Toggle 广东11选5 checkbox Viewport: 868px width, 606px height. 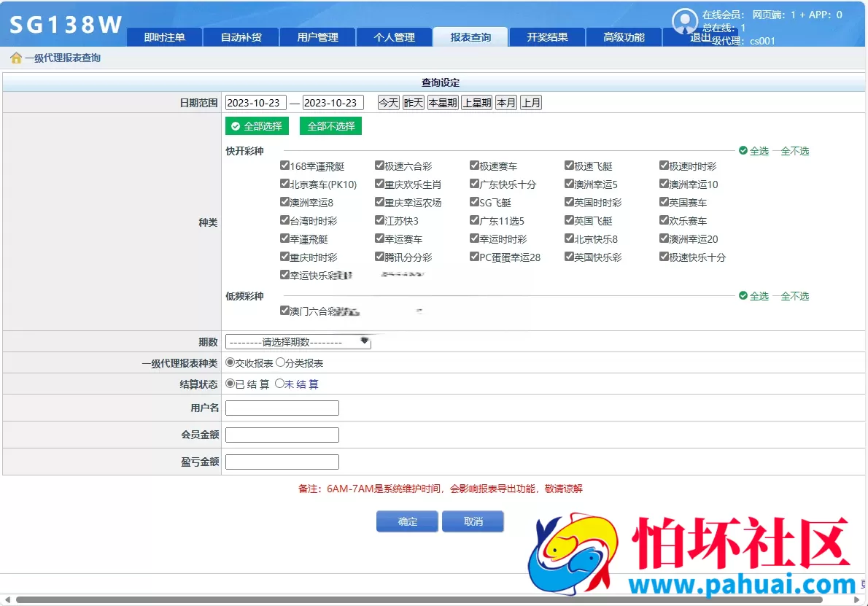click(474, 220)
